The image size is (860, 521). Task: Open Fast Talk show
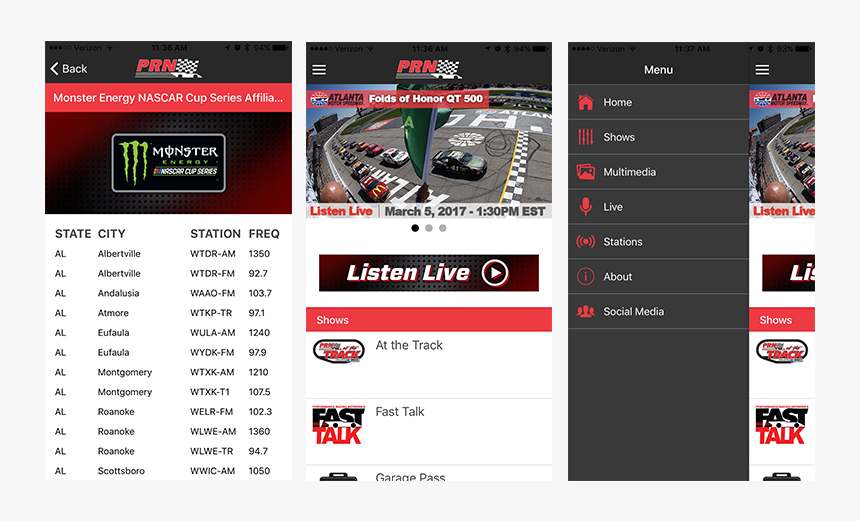[x=429, y=432]
